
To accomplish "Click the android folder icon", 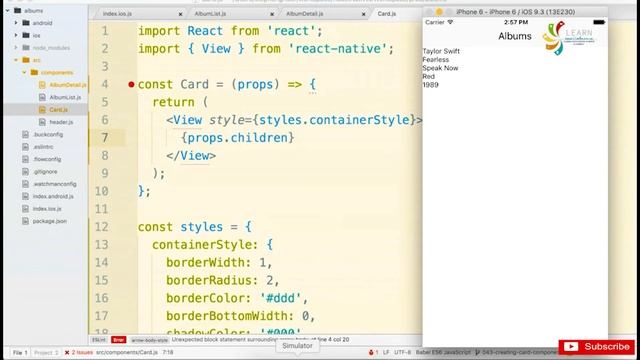I will [x=26, y=23].
